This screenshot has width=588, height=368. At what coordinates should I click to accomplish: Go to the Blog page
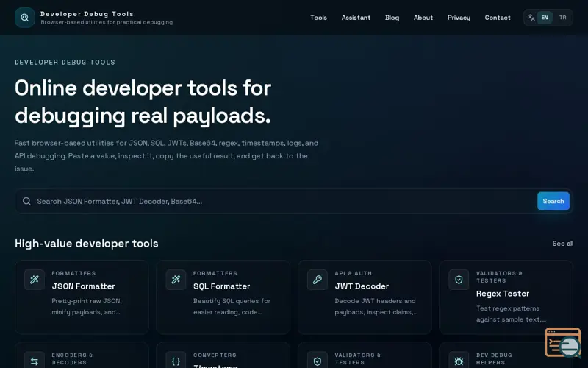[392, 18]
